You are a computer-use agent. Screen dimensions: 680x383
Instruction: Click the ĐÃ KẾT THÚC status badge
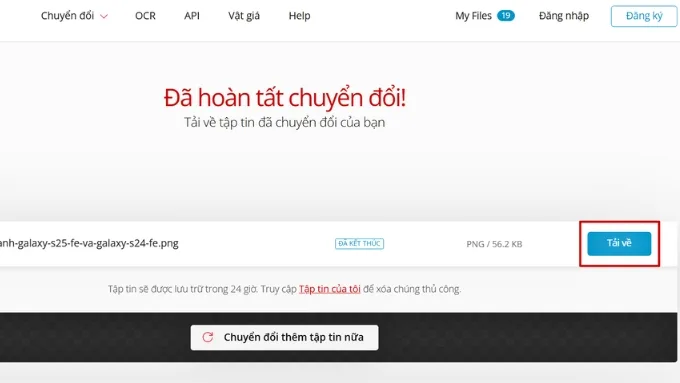359,243
